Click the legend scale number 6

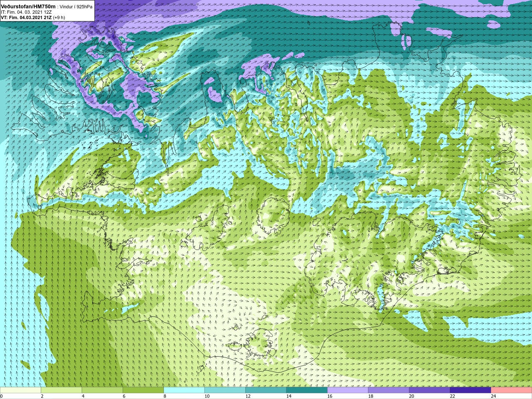(124, 397)
